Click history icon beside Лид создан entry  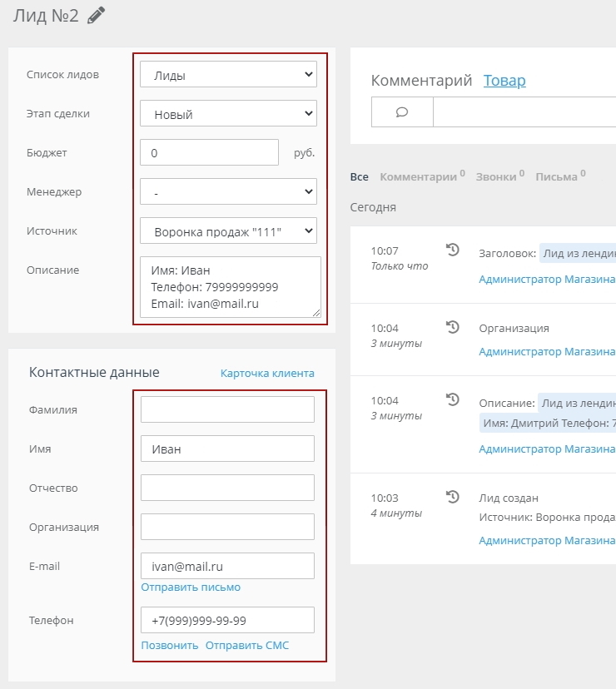(453, 497)
